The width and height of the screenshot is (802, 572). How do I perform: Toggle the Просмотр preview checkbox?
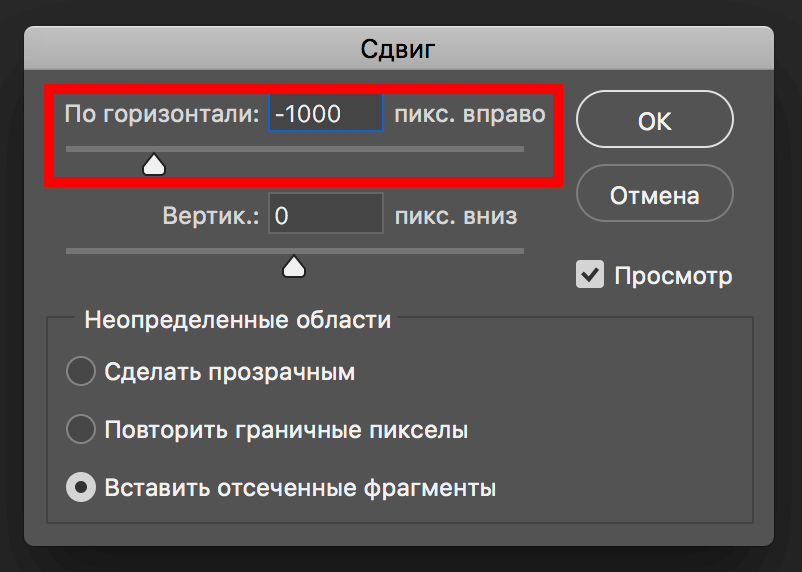[590, 274]
